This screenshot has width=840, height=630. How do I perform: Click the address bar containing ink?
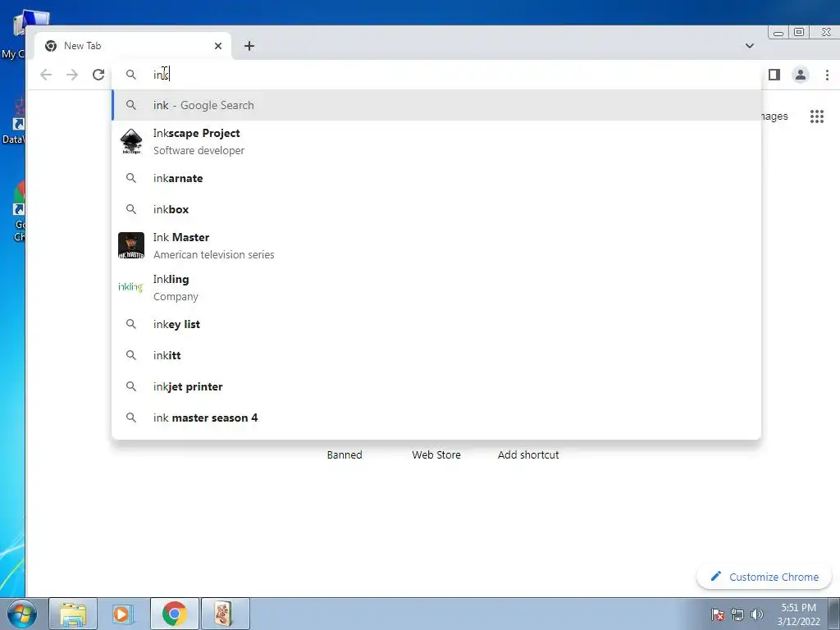pyautogui.click(x=436, y=75)
